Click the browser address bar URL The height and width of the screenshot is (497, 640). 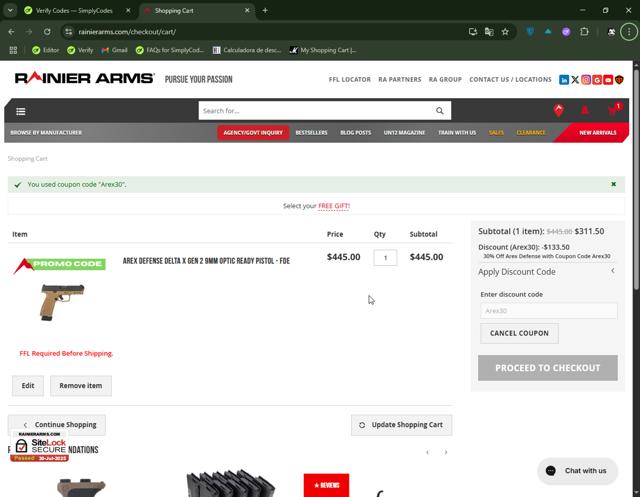pyautogui.click(x=127, y=32)
